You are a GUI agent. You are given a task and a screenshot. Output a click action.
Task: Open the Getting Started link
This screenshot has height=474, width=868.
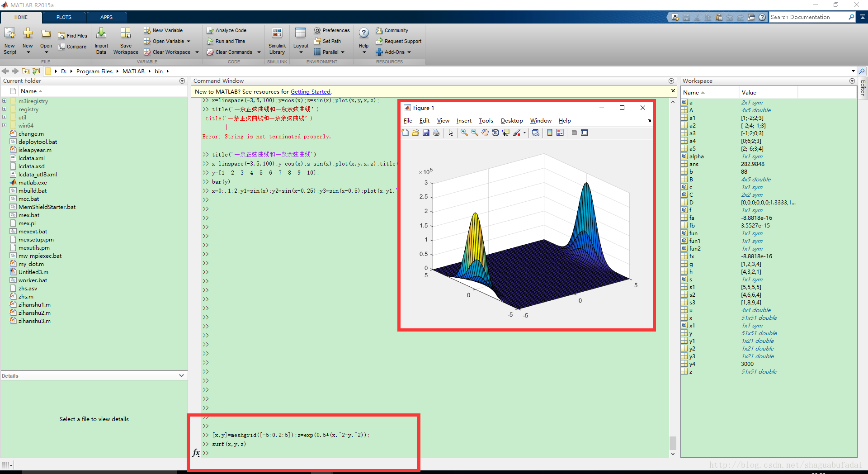(311, 91)
